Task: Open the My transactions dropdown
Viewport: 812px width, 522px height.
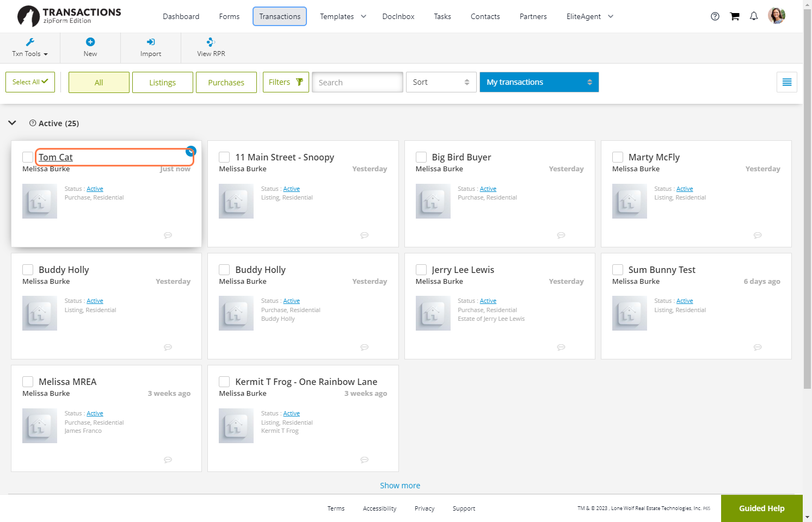Action: coord(539,82)
